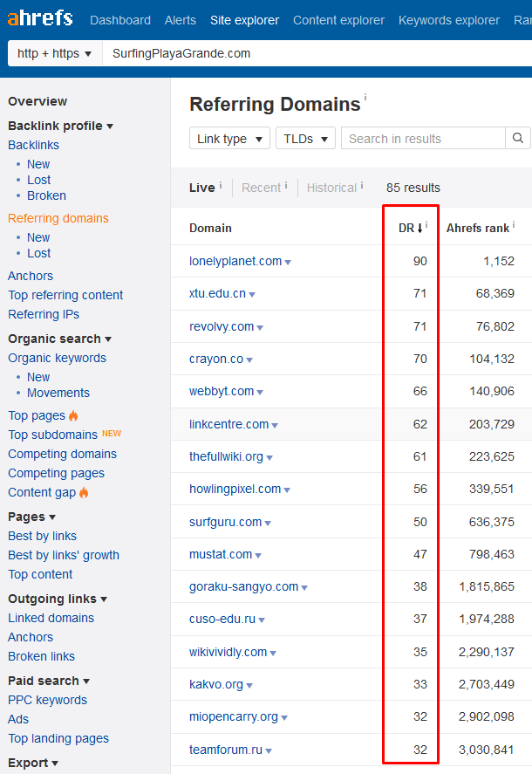The image size is (532, 774).
Task: Open Broken links report
Action: (x=42, y=656)
